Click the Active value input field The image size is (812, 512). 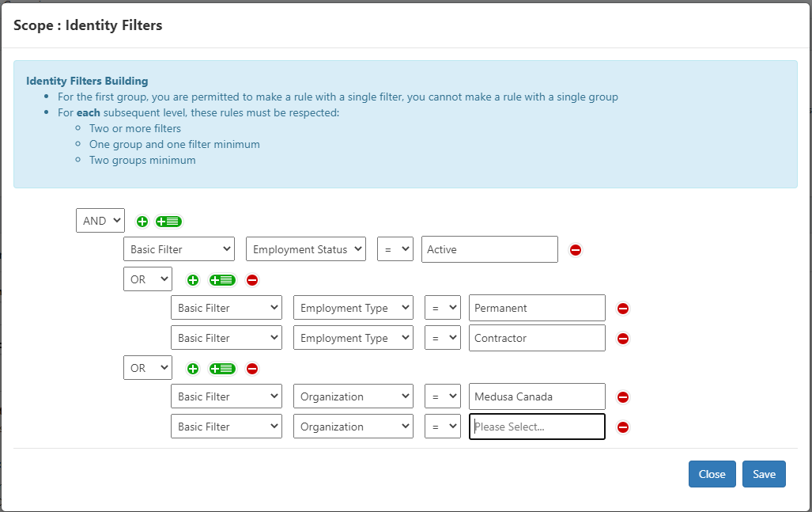tap(489, 249)
